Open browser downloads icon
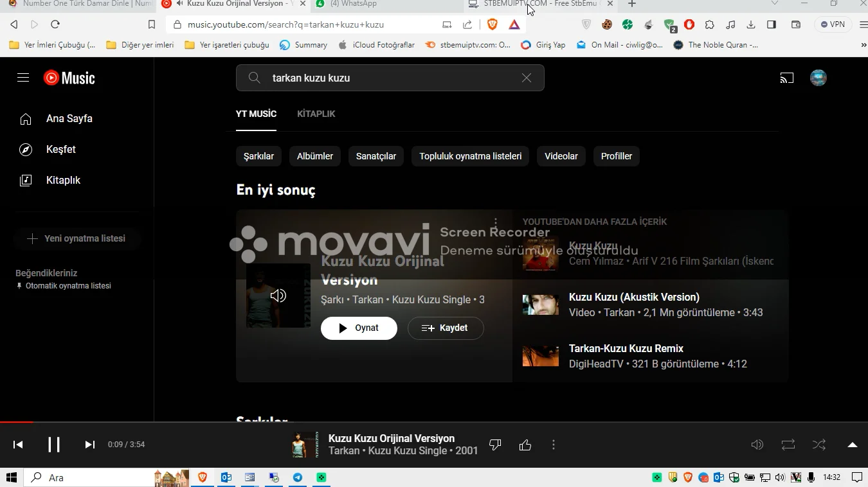The height and width of the screenshot is (487, 868). point(751,24)
